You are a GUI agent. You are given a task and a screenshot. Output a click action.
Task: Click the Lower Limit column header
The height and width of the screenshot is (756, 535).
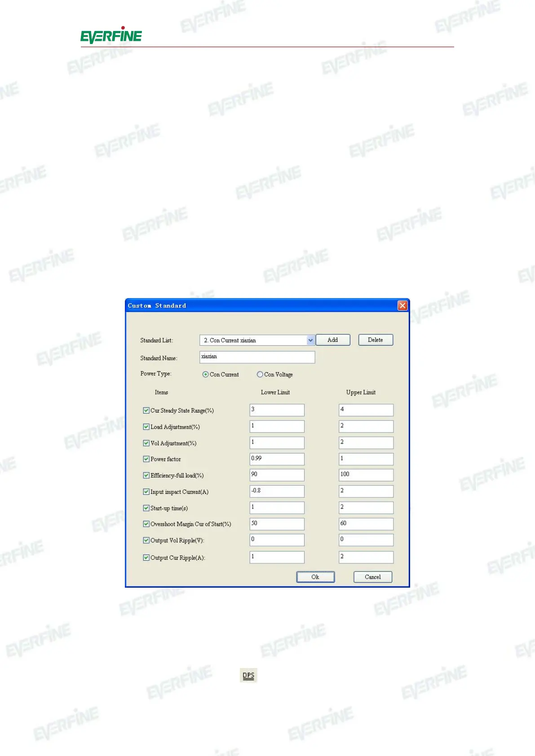pyautogui.click(x=275, y=392)
